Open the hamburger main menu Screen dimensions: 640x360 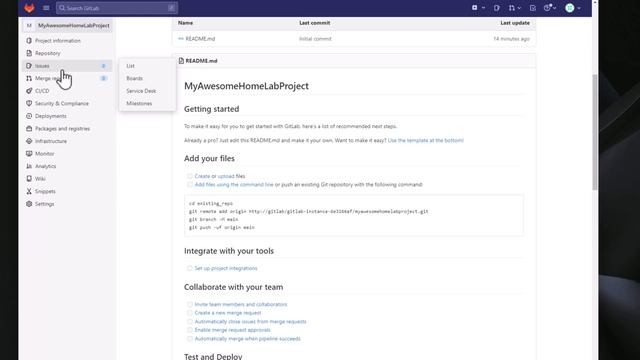(x=46, y=8)
